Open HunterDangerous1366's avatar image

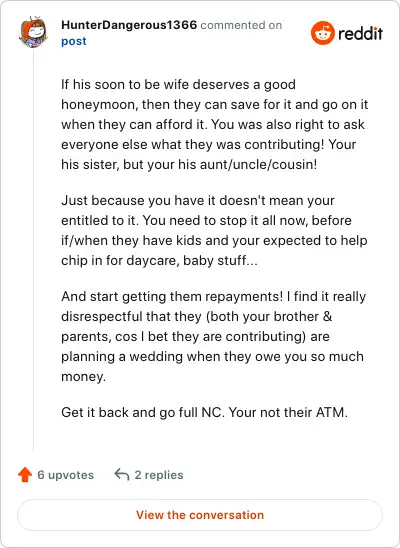(x=33, y=32)
